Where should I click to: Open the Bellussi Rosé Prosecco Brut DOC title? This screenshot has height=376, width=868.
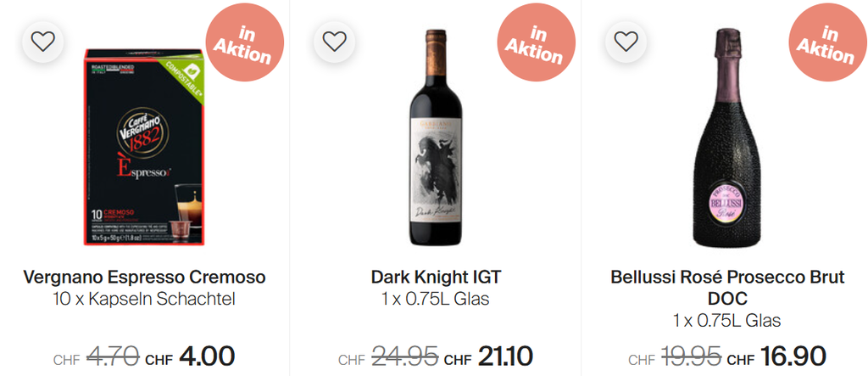[726, 288]
